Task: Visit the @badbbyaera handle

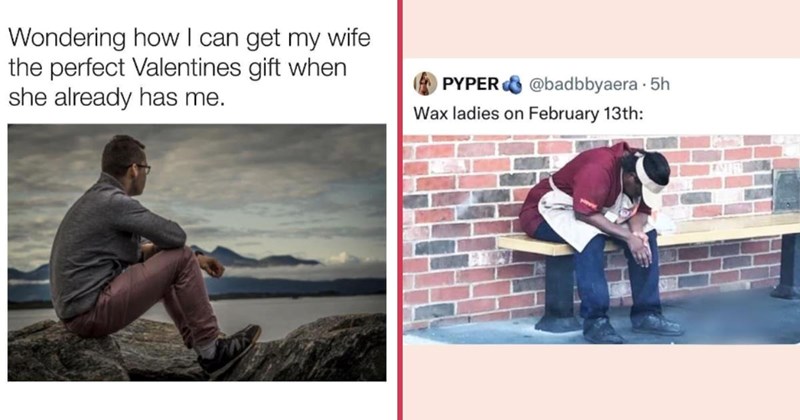Action: coord(583,85)
